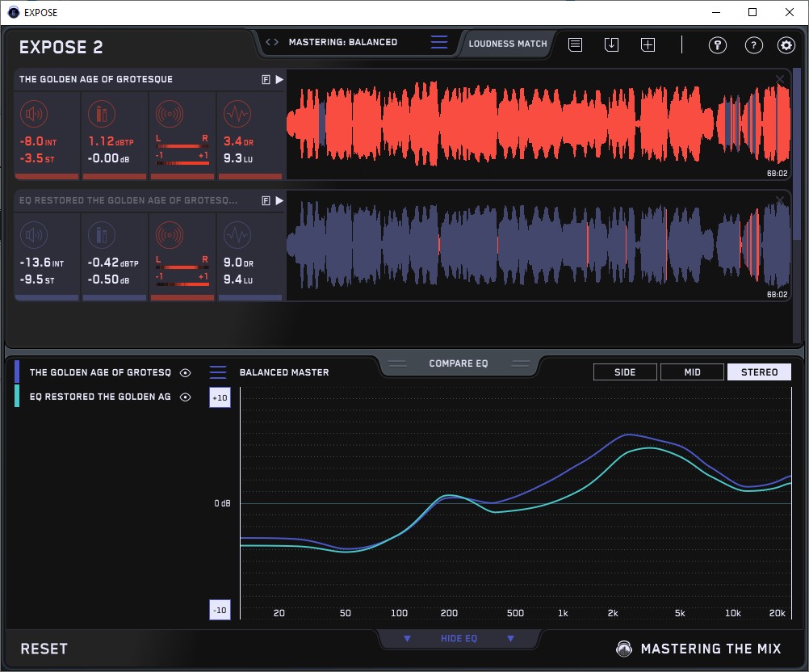Open the Balanced Master reference menu

pyautogui.click(x=218, y=372)
